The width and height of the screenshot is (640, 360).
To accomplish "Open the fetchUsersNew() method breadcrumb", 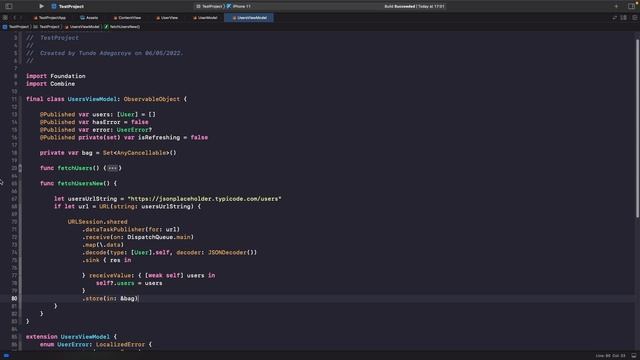I will 122,27.
